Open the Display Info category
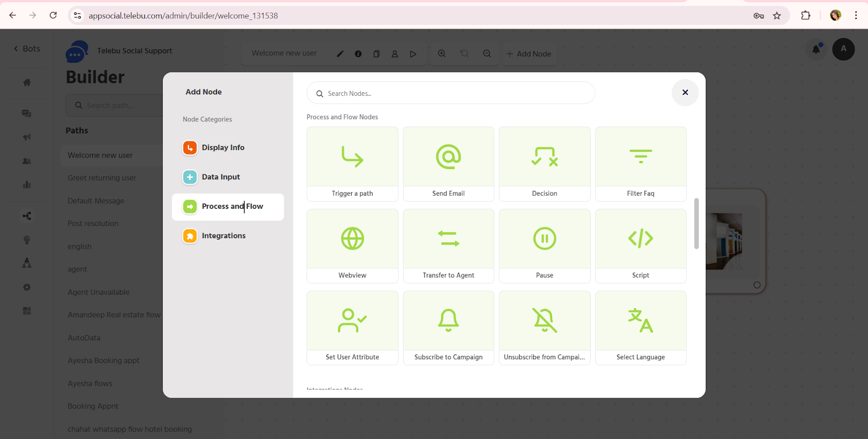The width and height of the screenshot is (868, 439). click(x=223, y=147)
